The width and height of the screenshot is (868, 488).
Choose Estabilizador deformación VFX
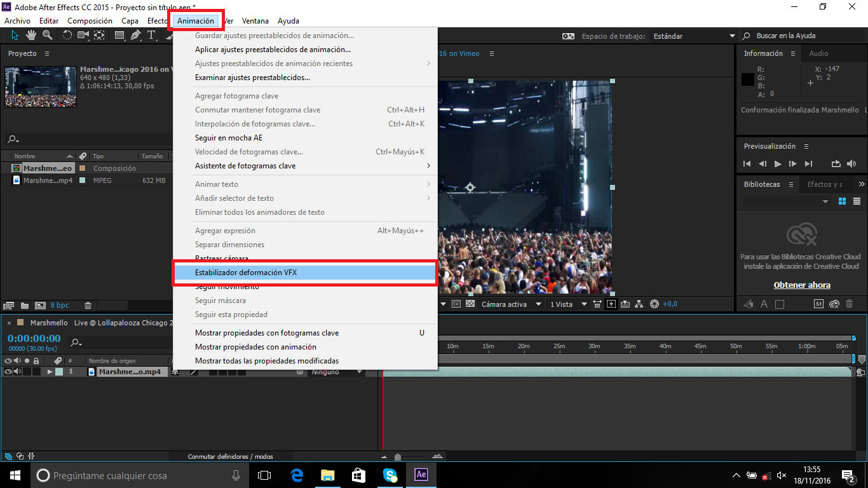tap(305, 273)
